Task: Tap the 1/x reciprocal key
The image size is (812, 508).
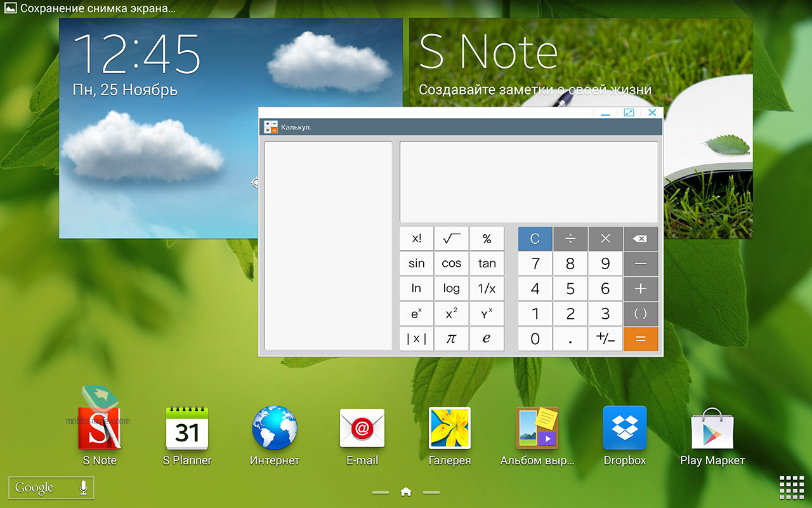Action: tap(487, 288)
